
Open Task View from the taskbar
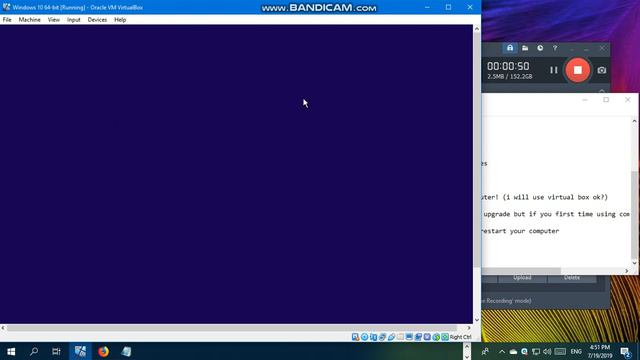coord(56,351)
